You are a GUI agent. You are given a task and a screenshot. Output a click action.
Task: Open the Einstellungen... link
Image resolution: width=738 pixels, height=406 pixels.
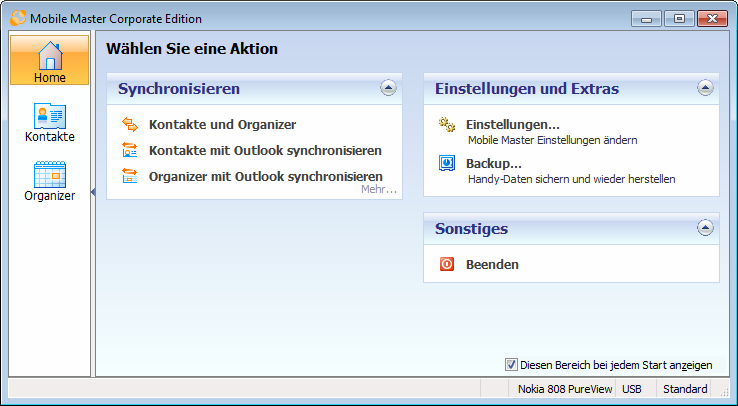pyautogui.click(x=512, y=125)
